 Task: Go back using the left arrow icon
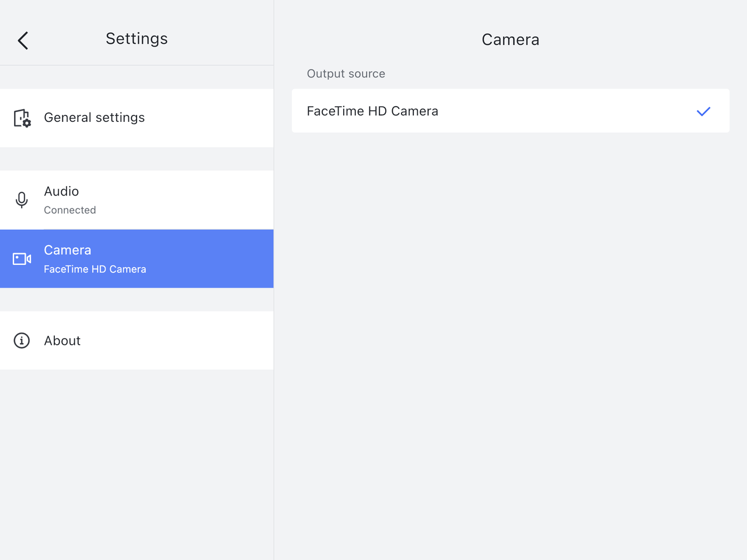(23, 40)
